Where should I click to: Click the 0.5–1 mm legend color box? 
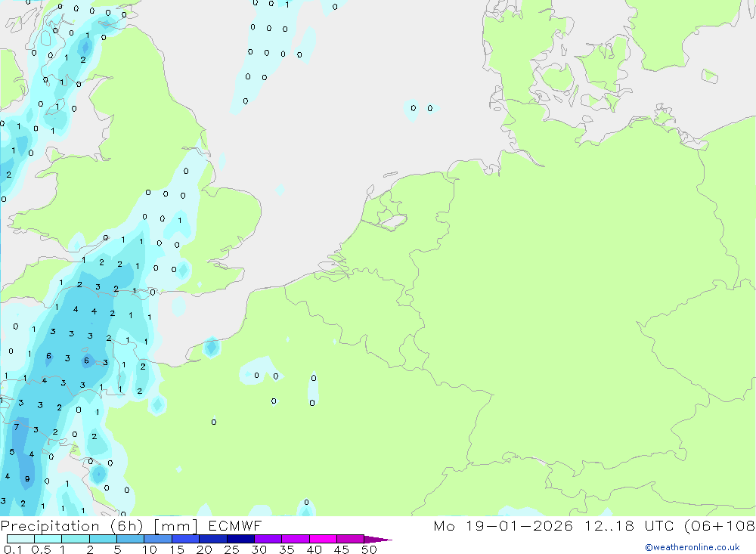tap(48, 539)
